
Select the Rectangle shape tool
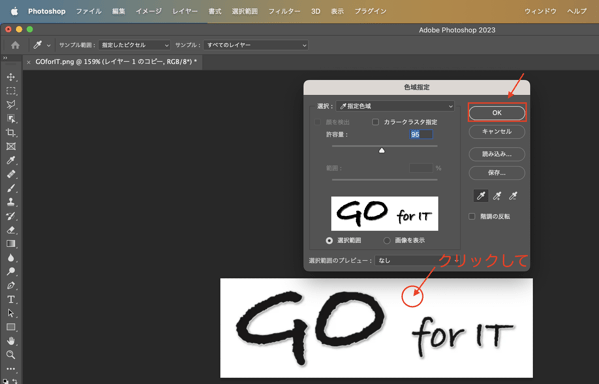[11, 327]
